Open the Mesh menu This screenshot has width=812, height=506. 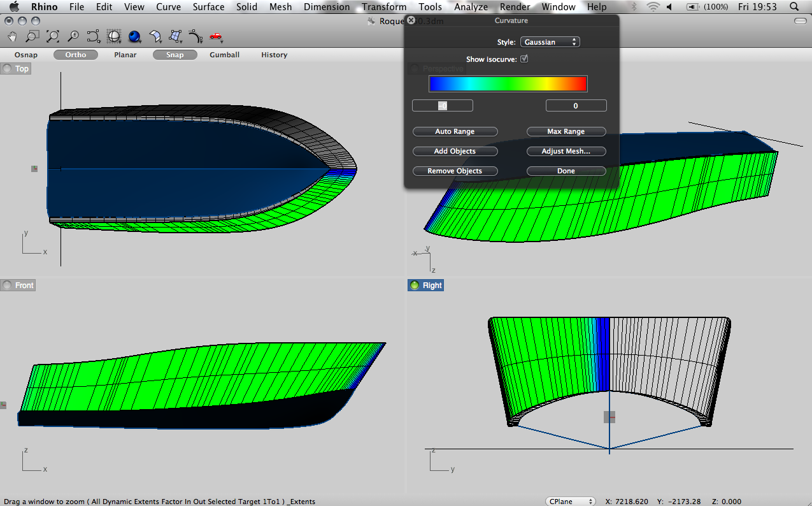(280, 7)
